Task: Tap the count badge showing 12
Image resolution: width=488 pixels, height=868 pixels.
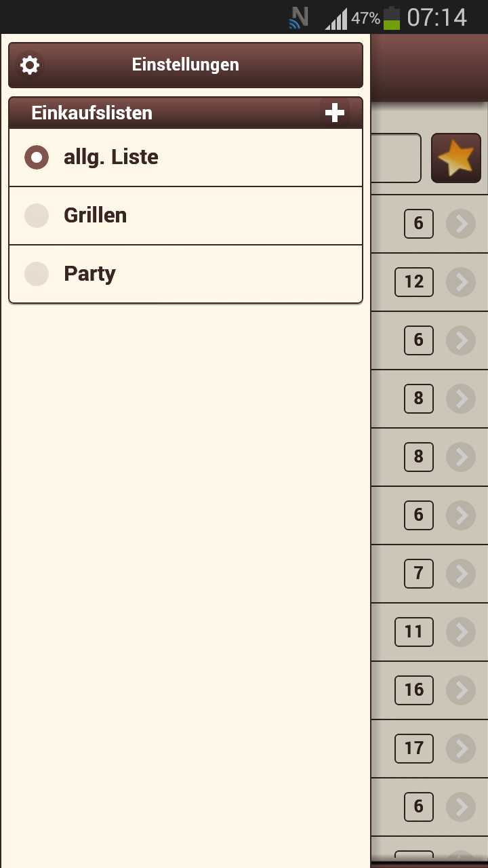Action: coord(414,282)
